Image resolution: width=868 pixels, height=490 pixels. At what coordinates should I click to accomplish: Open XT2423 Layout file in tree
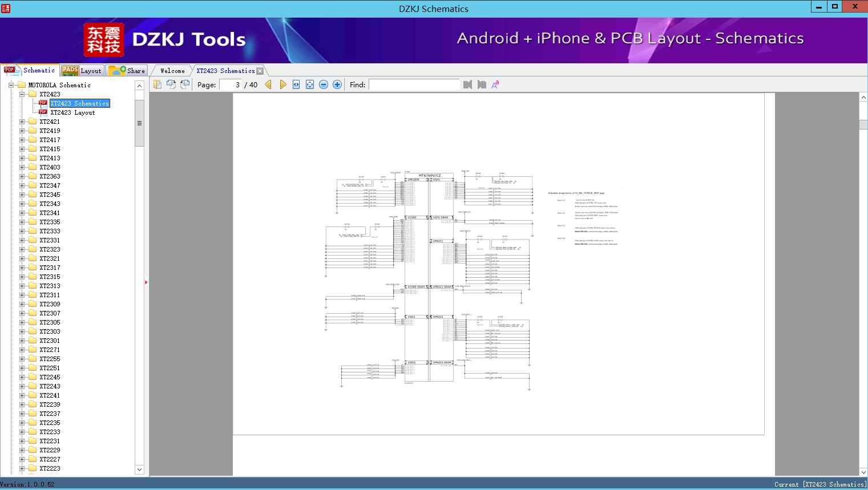(72, 112)
